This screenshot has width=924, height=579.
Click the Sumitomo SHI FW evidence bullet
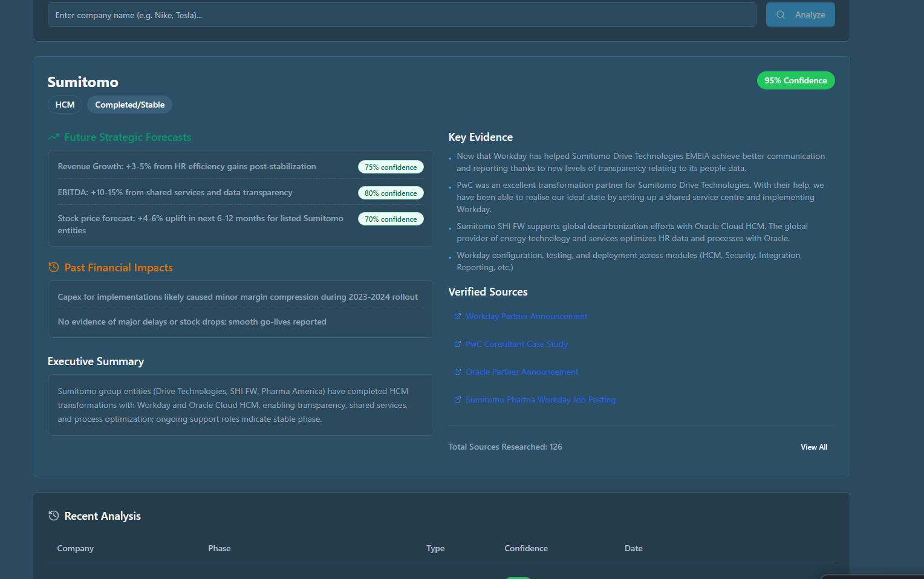pyautogui.click(x=632, y=232)
